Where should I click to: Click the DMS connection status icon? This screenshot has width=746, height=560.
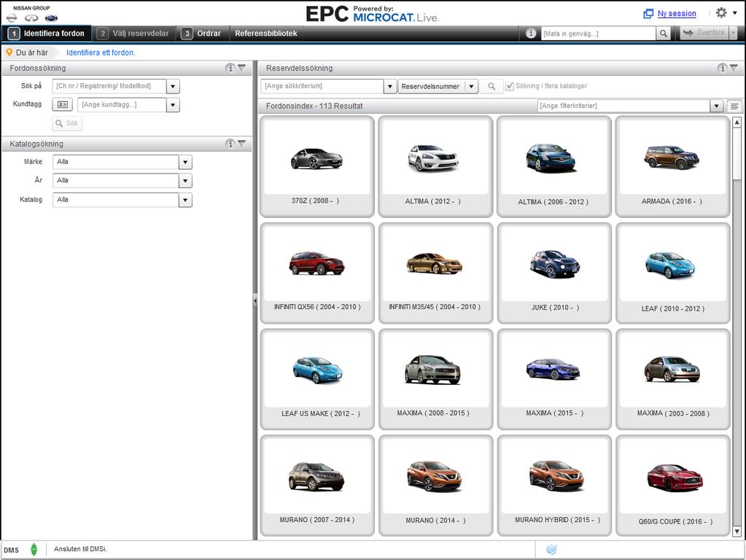pos(34,550)
